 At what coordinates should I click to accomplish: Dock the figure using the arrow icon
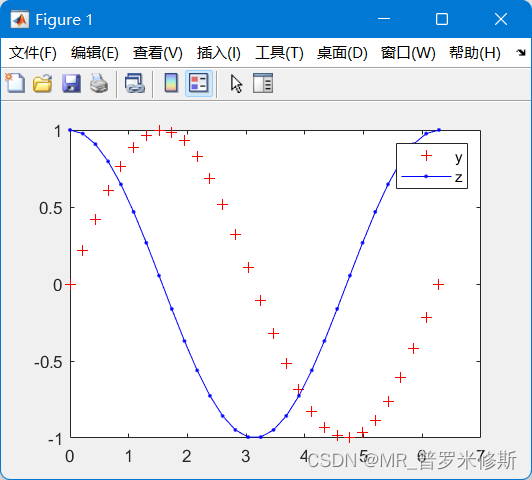(x=520, y=53)
